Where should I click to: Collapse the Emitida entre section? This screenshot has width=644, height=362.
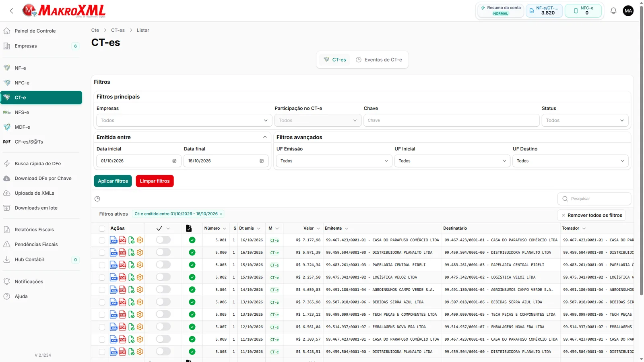point(265,137)
